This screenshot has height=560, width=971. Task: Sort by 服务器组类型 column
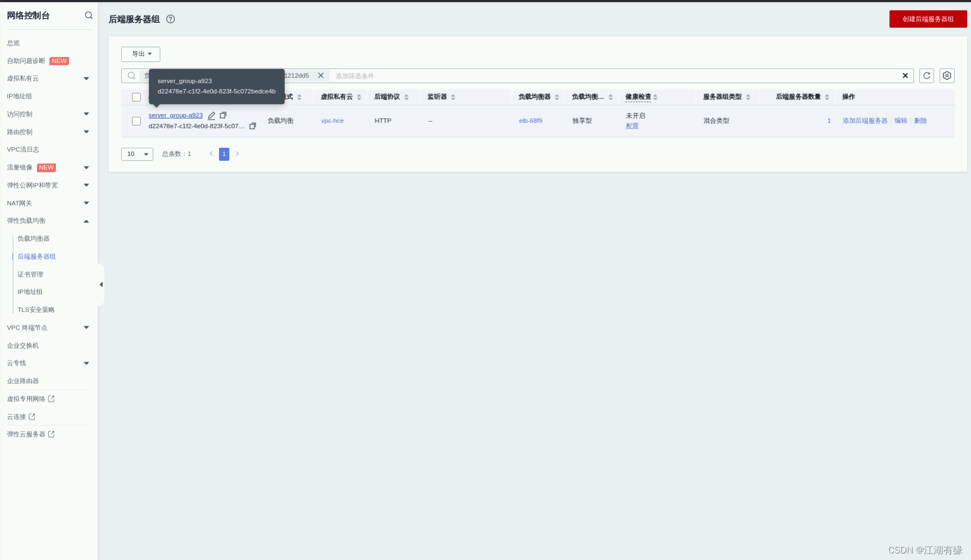(748, 97)
